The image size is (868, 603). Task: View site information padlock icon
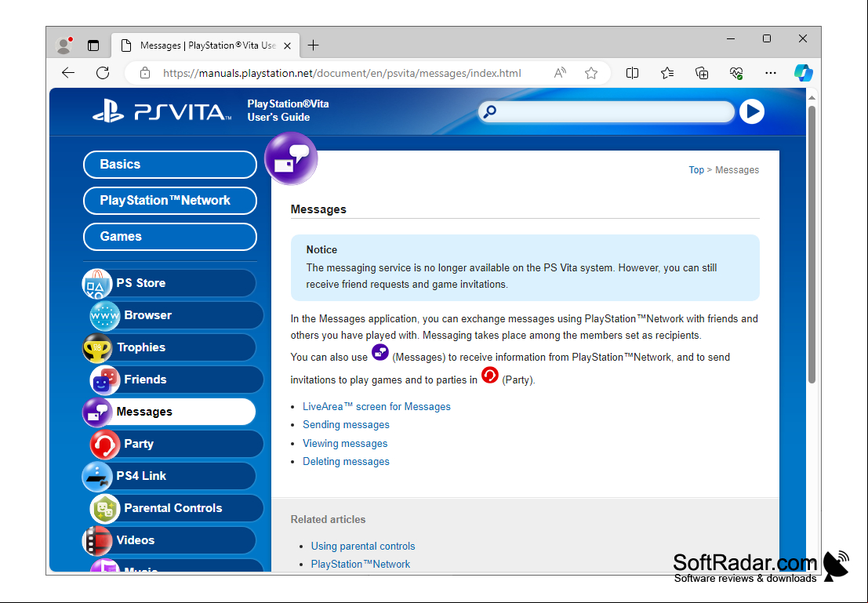(145, 73)
